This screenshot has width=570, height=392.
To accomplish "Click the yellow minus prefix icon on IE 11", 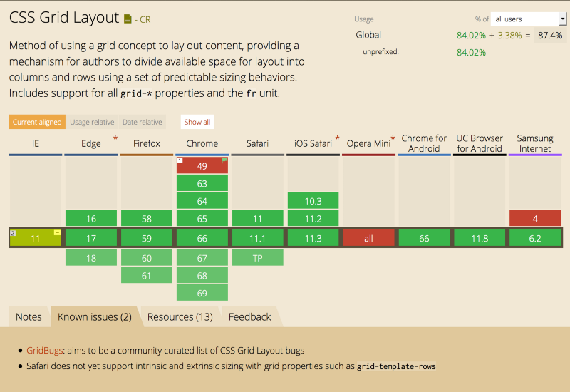I will pyautogui.click(x=57, y=232).
